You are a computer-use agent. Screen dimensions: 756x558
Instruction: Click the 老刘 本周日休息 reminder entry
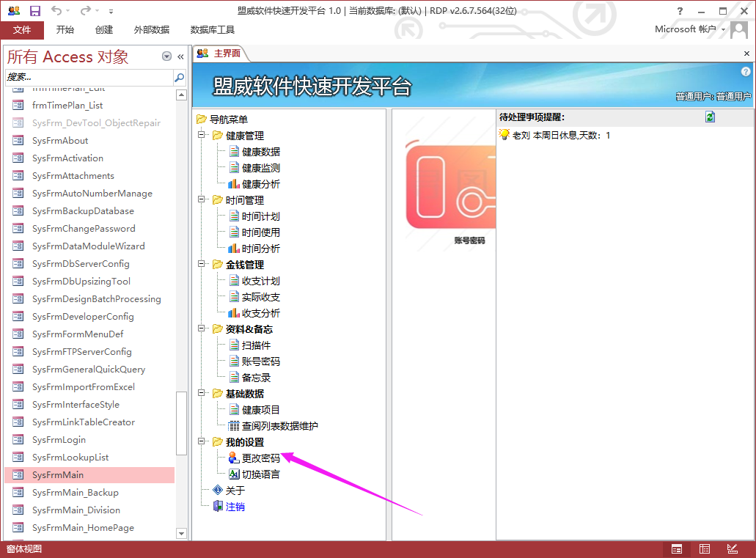pyautogui.click(x=561, y=136)
